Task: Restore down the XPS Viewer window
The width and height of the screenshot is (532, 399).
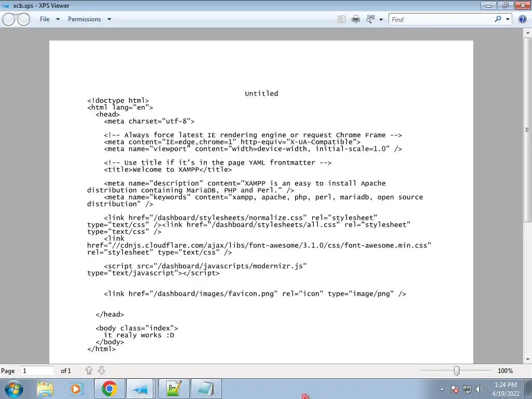Action: point(506,5)
